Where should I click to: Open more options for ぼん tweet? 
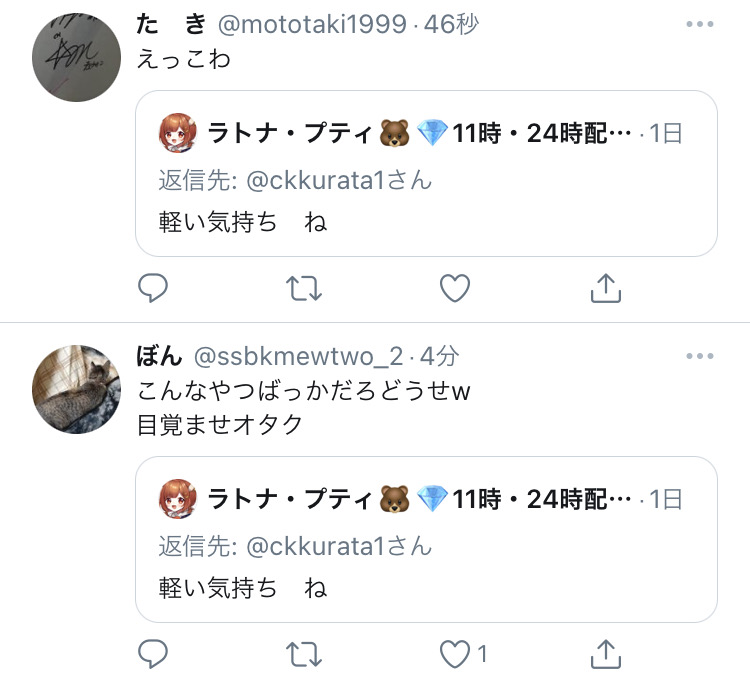pos(700,356)
